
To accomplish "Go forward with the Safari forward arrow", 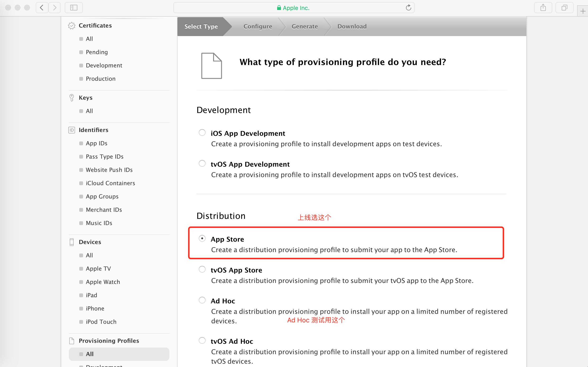I will (54, 8).
